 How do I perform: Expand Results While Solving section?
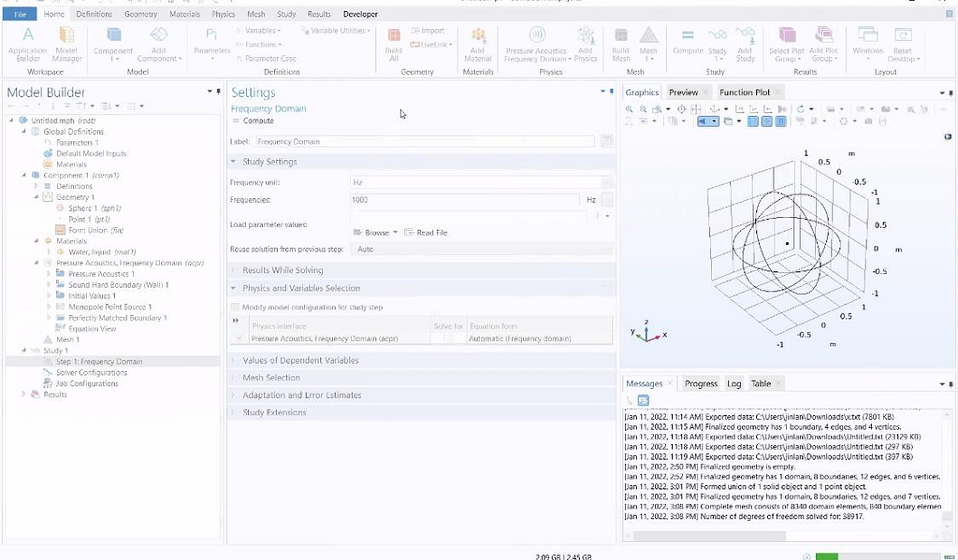tap(233, 270)
